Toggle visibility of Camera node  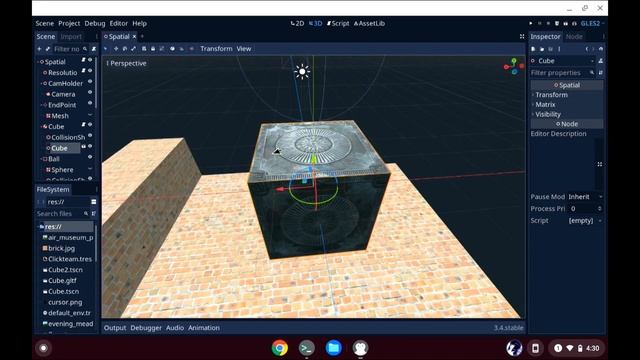click(90, 92)
